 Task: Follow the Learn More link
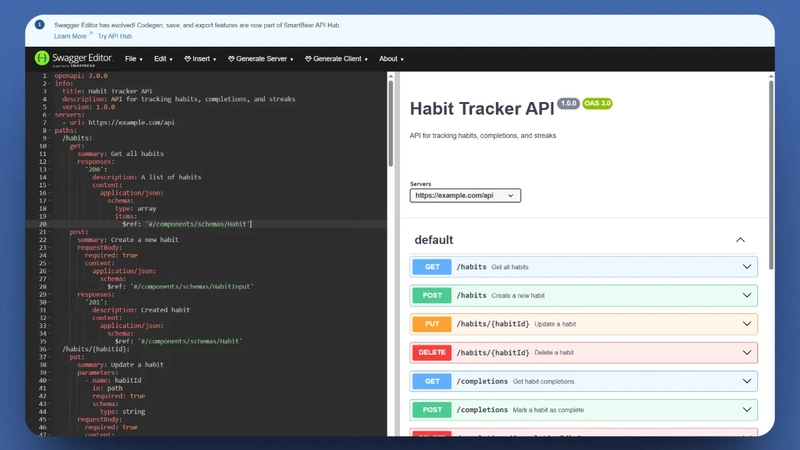tap(70, 36)
